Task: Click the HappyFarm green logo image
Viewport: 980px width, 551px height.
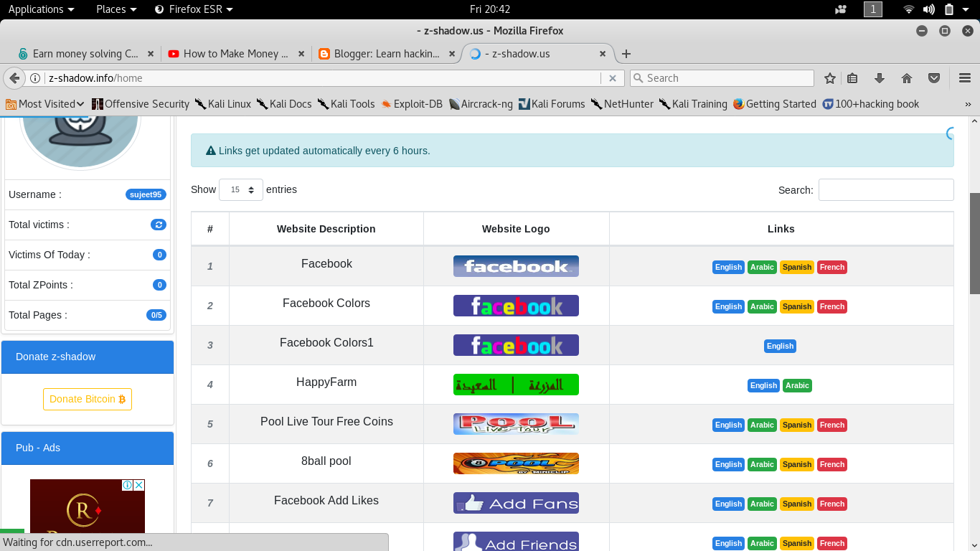Action: pyautogui.click(x=516, y=385)
